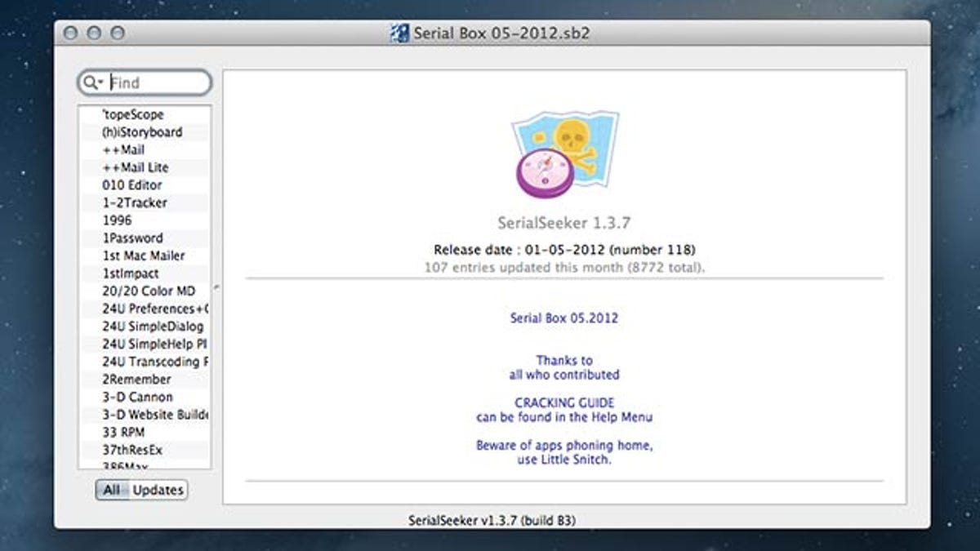Open the magnifier search options menu

pyautogui.click(x=93, y=82)
